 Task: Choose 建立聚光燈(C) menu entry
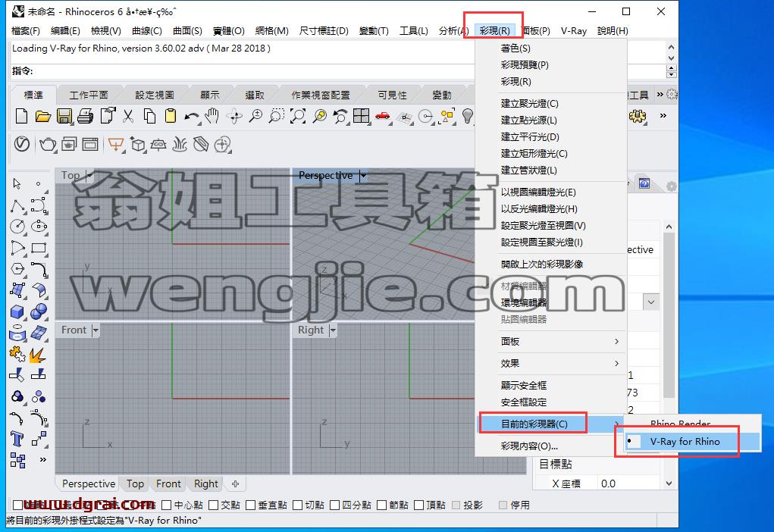click(530, 104)
